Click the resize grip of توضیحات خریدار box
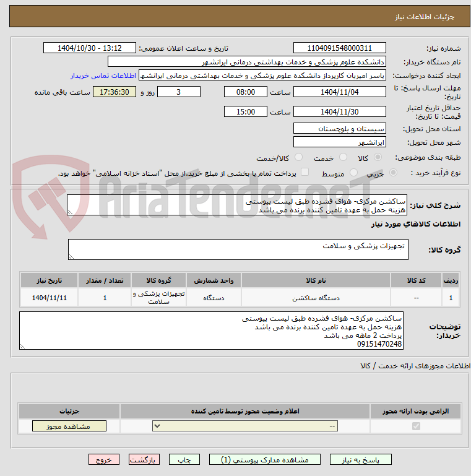The height and width of the screenshot is (476, 471). click(x=22, y=347)
